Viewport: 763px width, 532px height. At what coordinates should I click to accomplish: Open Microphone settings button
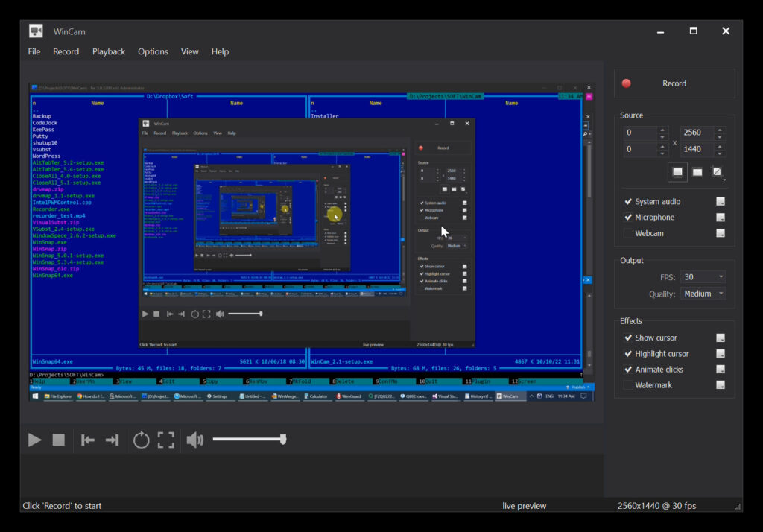(721, 217)
